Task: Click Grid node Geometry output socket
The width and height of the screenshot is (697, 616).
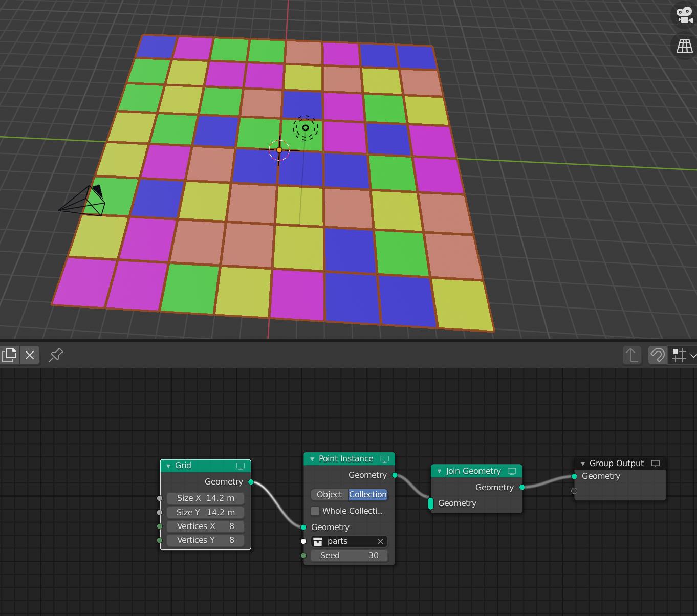Action: (x=251, y=482)
